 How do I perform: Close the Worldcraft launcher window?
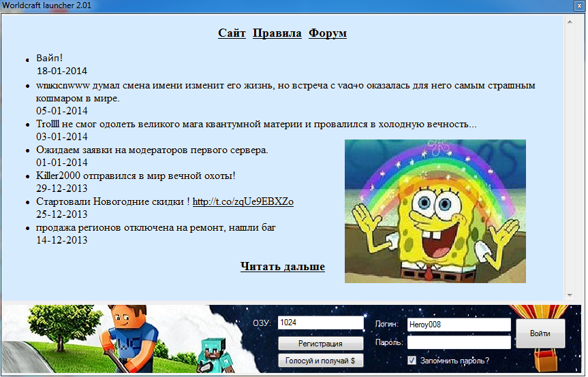click(579, 5)
